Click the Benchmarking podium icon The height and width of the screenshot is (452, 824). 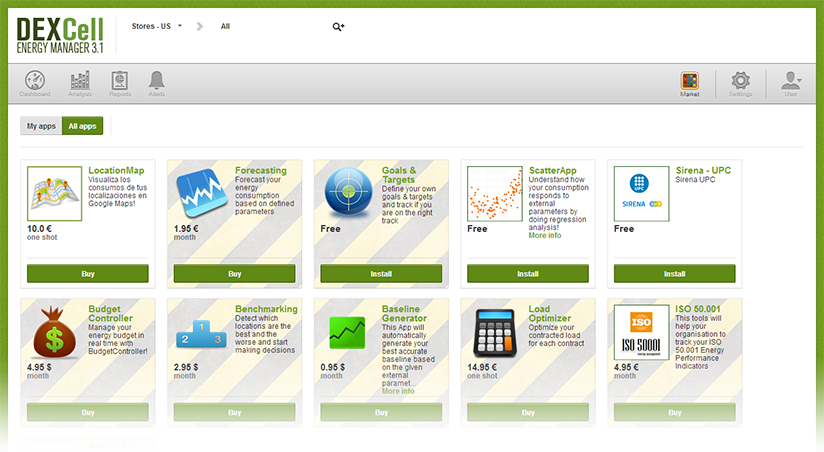click(201, 334)
